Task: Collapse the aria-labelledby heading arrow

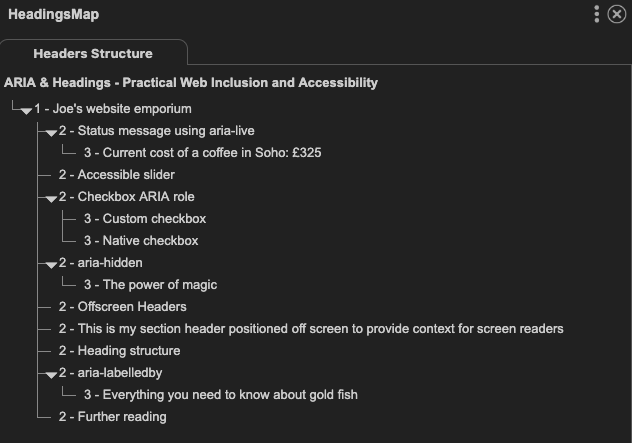Action: (x=51, y=375)
